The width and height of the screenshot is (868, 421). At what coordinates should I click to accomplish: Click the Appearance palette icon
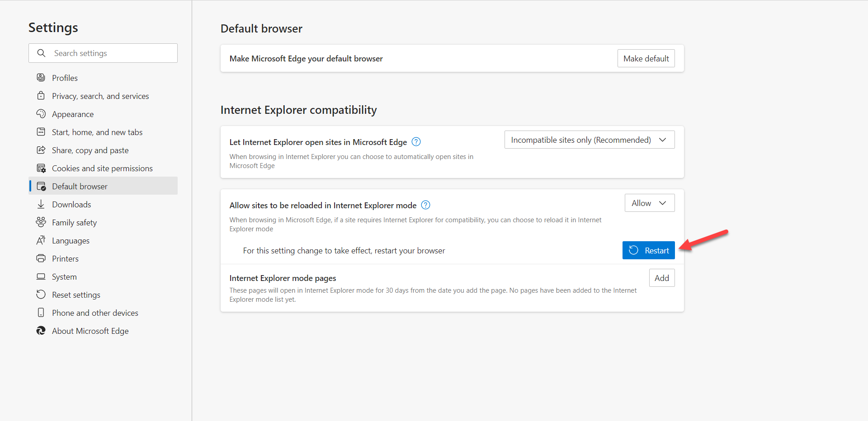pyautogui.click(x=41, y=114)
